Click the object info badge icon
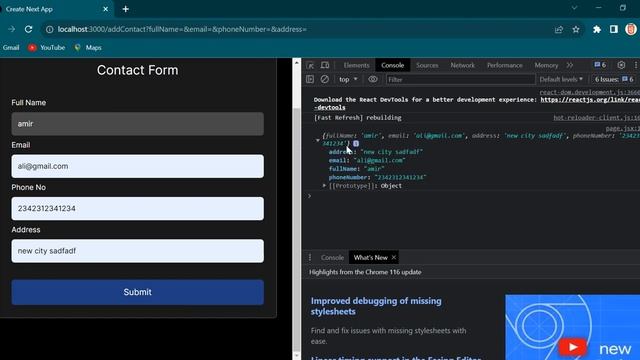This screenshot has height=360, width=640. coord(356,144)
